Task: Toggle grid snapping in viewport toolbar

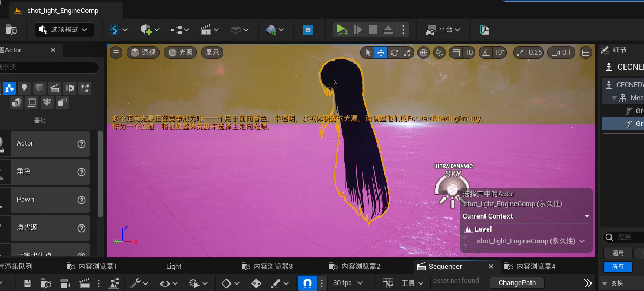Action: [x=456, y=52]
